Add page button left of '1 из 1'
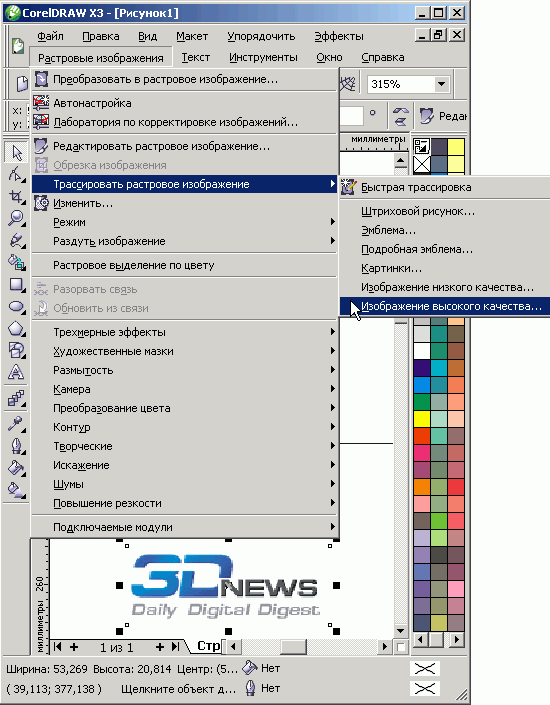The width and height of the screenshot is (550, 705). coord(74,647)
